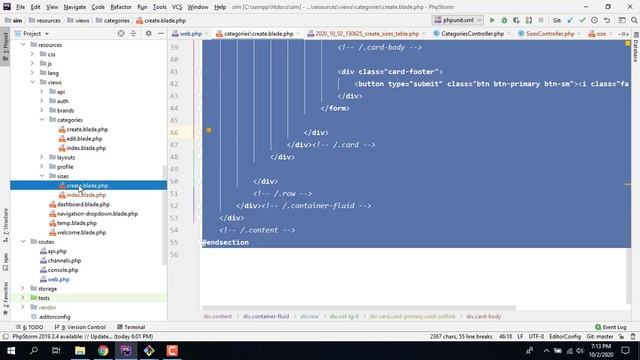The height and width of the screenshot is (360, 640).
Task: Click welcome.blade.php in project tree
Action: [x=81, y=232]
